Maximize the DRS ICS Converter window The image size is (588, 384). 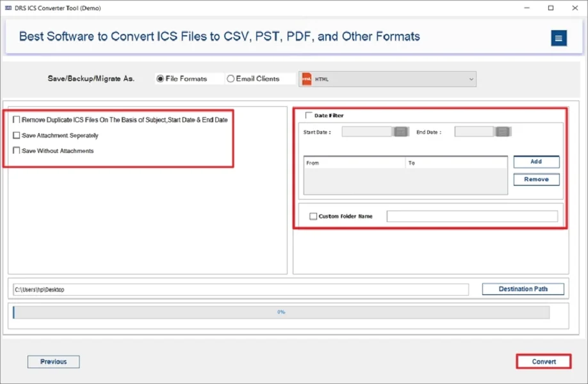point(550,8)
